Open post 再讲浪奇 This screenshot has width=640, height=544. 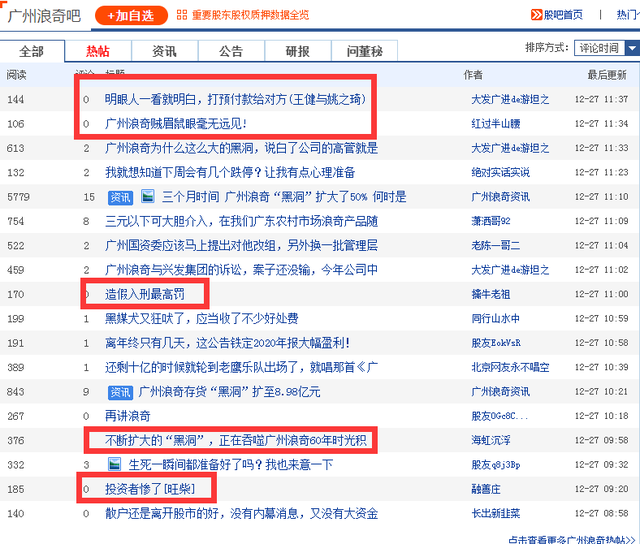128,416
